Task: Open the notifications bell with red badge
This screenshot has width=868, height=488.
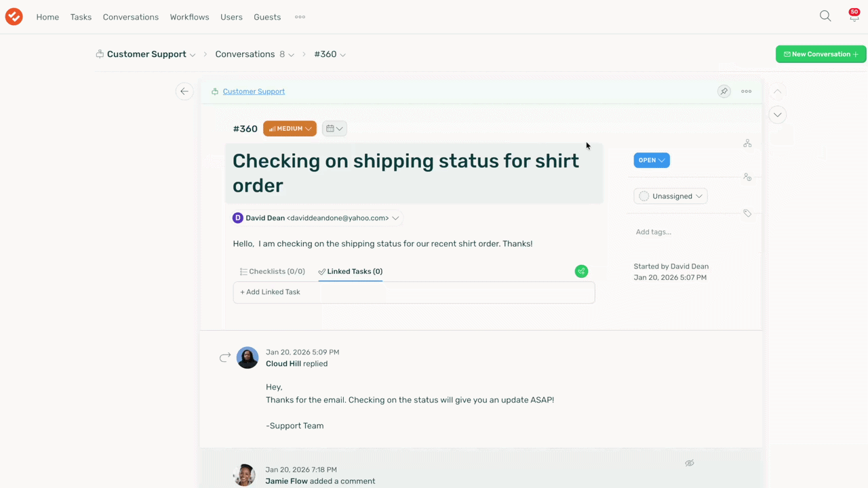Action: 854,16
